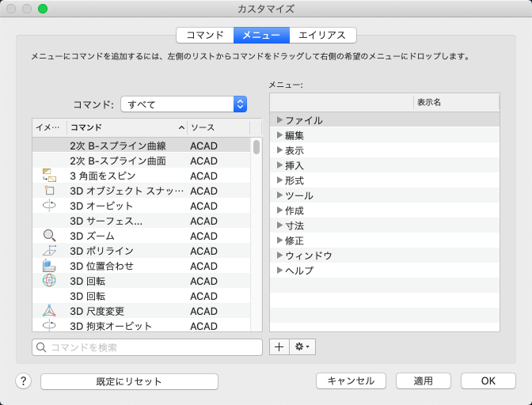Click the 3D 尺度変更 icon
The height and width of the screenshot is (405, 532).
(x=48, y=311)
